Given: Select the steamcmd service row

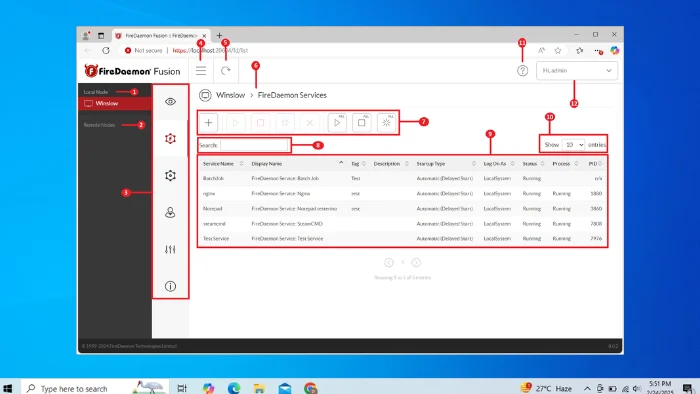Looking at the screenshot, I should point(402,224).
